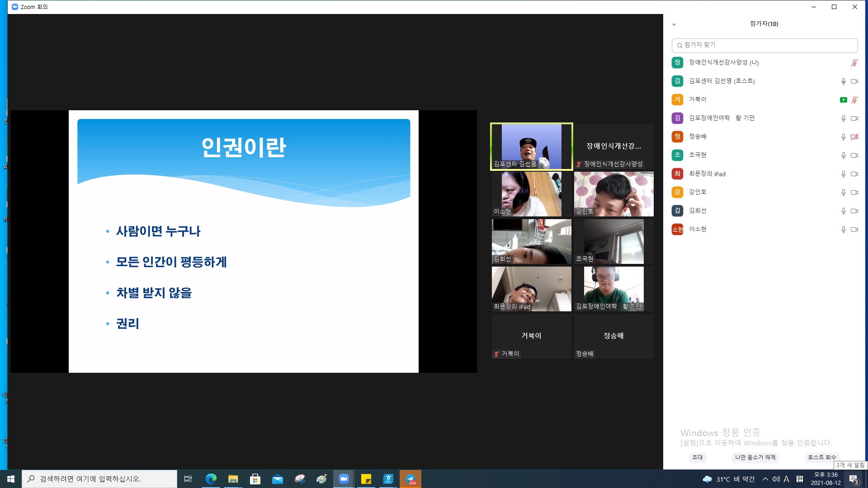
Task: Select 강인호 row in participants list
Action: click(764, 192)
